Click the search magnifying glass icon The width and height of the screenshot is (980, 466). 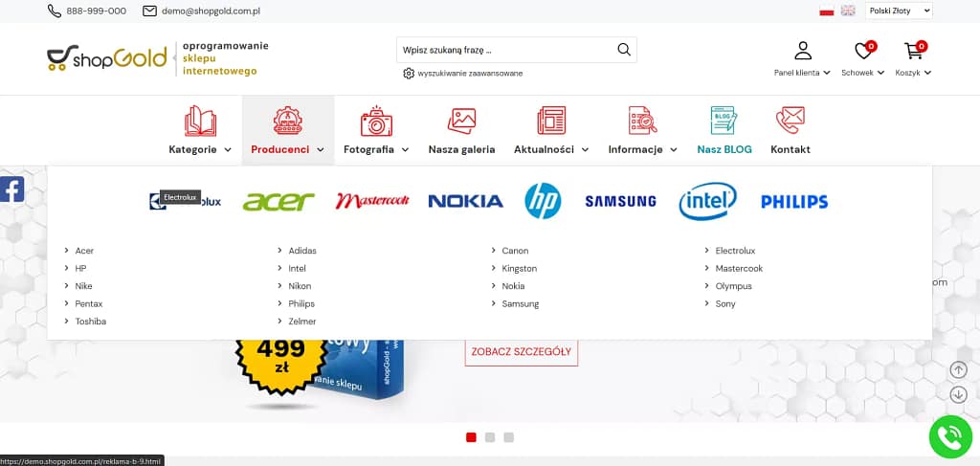(624, 50)
